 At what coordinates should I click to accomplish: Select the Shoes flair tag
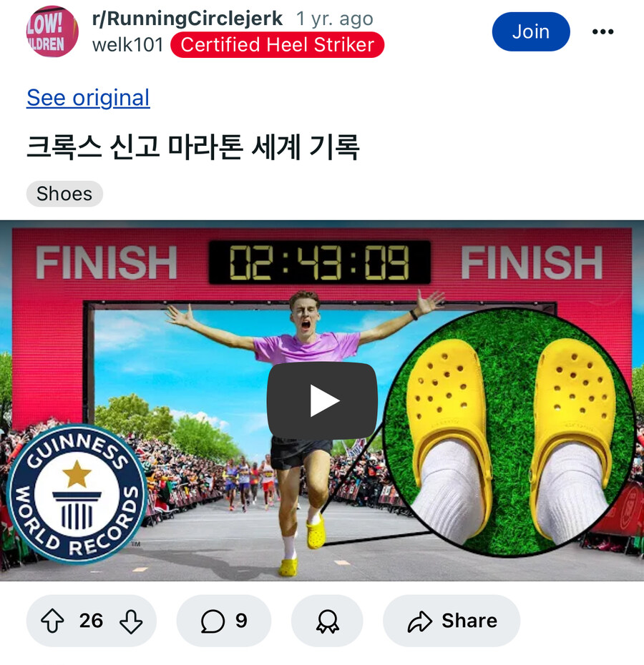tap(64, 194)
